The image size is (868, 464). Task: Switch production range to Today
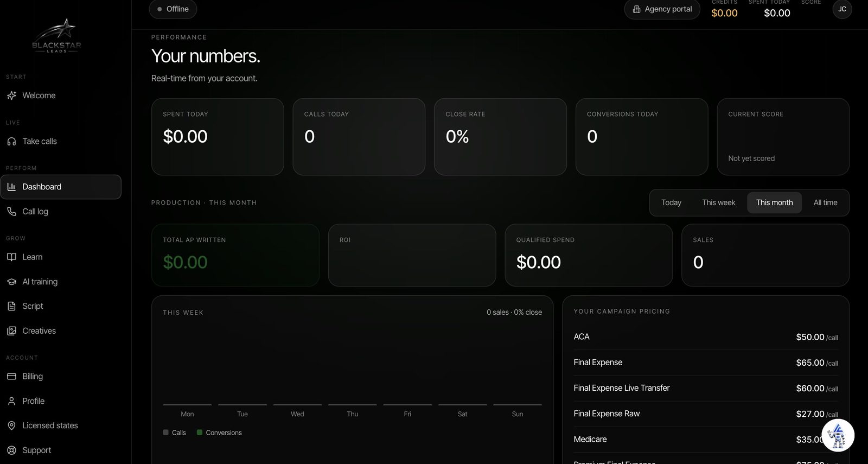tap(671, 202)
